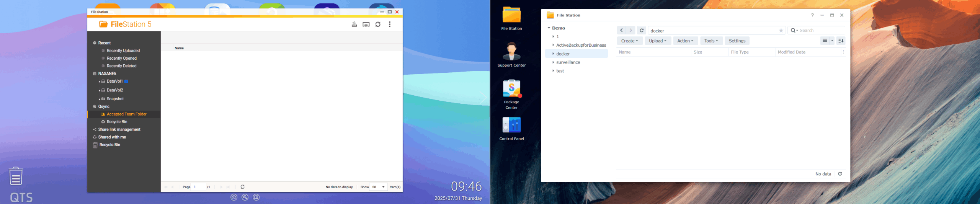Screen dimensions: 980x204
Task: Select Recently Opened in QNAP sidebar
Action: [122, 58]
